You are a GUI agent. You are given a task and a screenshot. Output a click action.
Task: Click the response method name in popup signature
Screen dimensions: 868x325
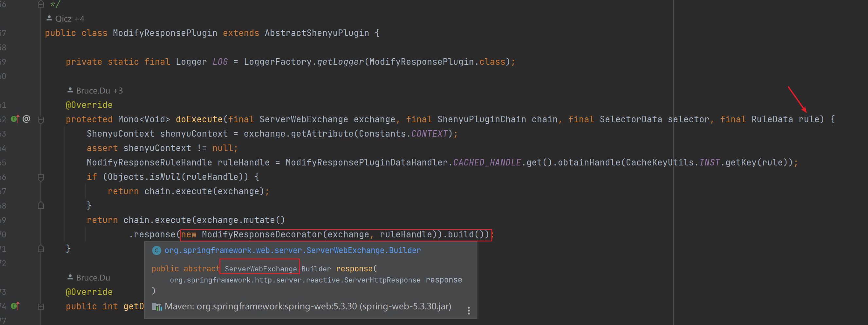tap(354, 269)
